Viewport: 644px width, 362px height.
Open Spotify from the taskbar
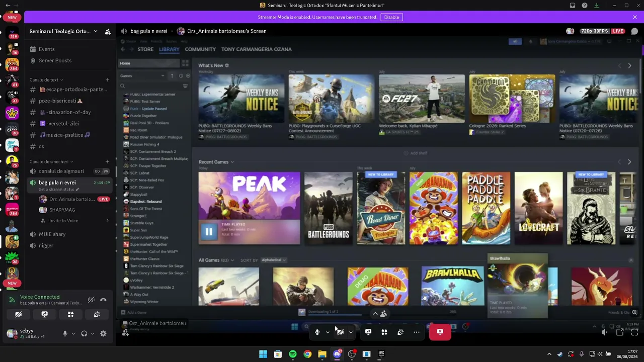coord(293,354)
